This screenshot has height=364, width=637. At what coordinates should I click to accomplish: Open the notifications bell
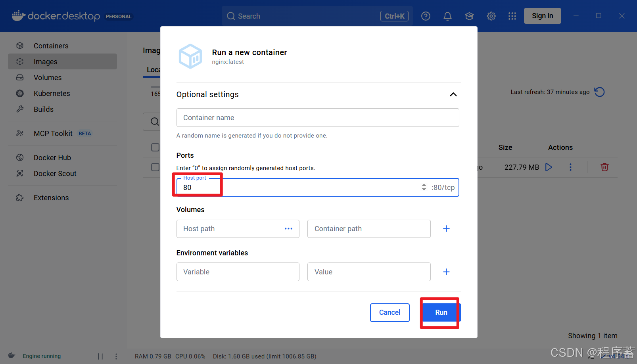click(447, 16)
